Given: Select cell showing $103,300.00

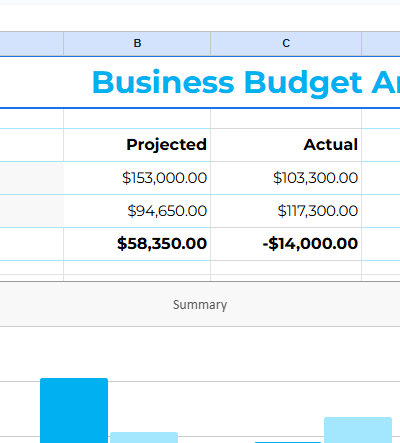Looking at the screenshot, I should [286, 178].
